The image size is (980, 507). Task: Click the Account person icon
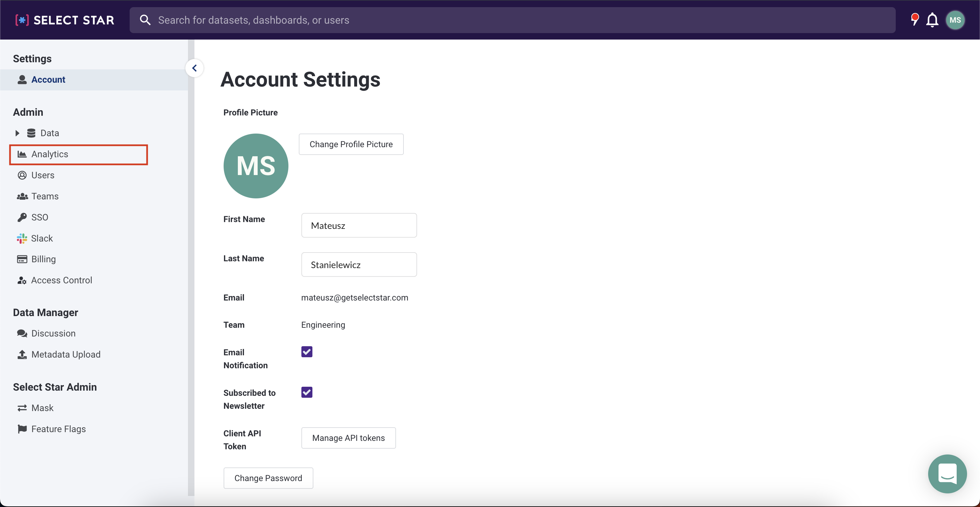(x=22, y=79)
